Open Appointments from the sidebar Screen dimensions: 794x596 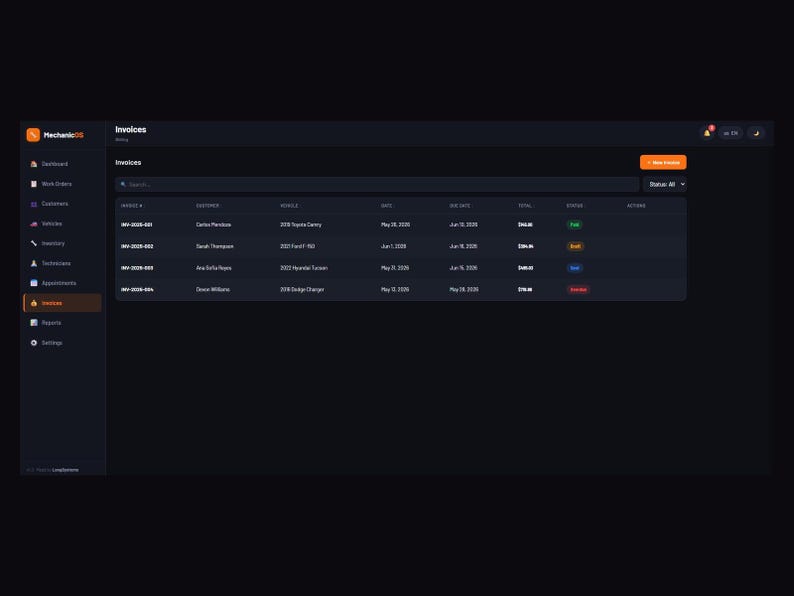coord(62,283)
